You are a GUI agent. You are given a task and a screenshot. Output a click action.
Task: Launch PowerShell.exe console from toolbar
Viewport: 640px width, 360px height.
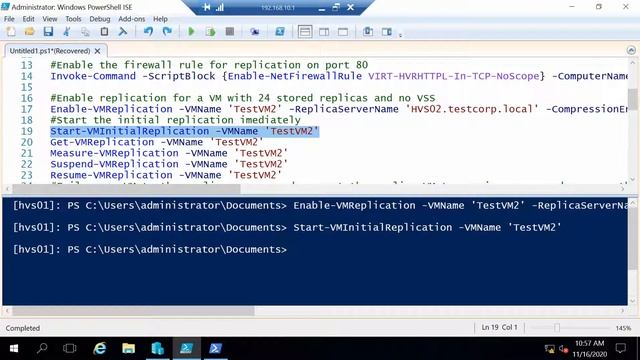click(280, 31)
